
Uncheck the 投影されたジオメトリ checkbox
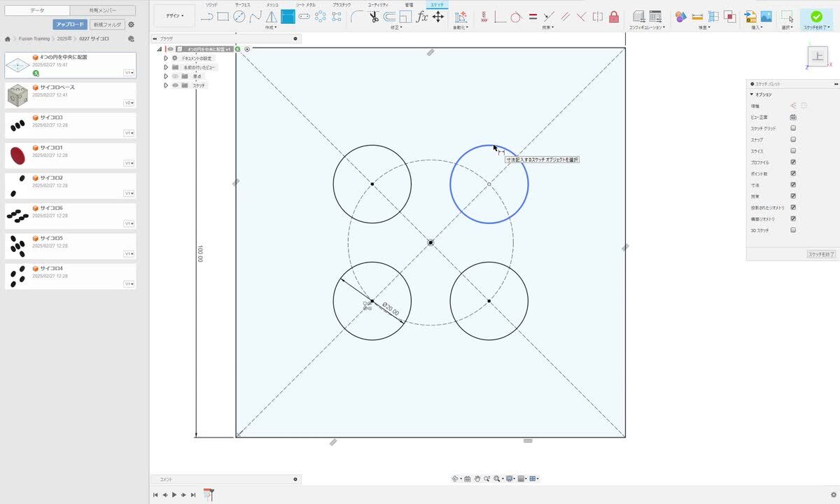coord(793,208)
